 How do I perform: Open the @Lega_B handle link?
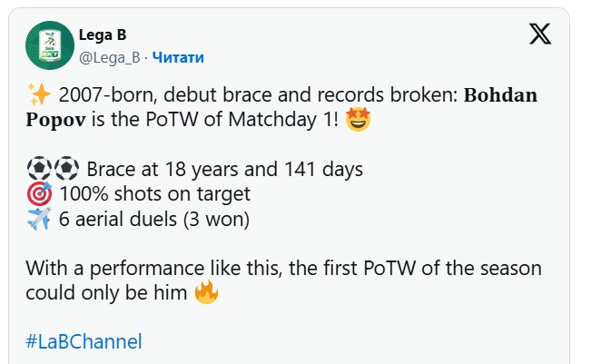coord(112,57)
